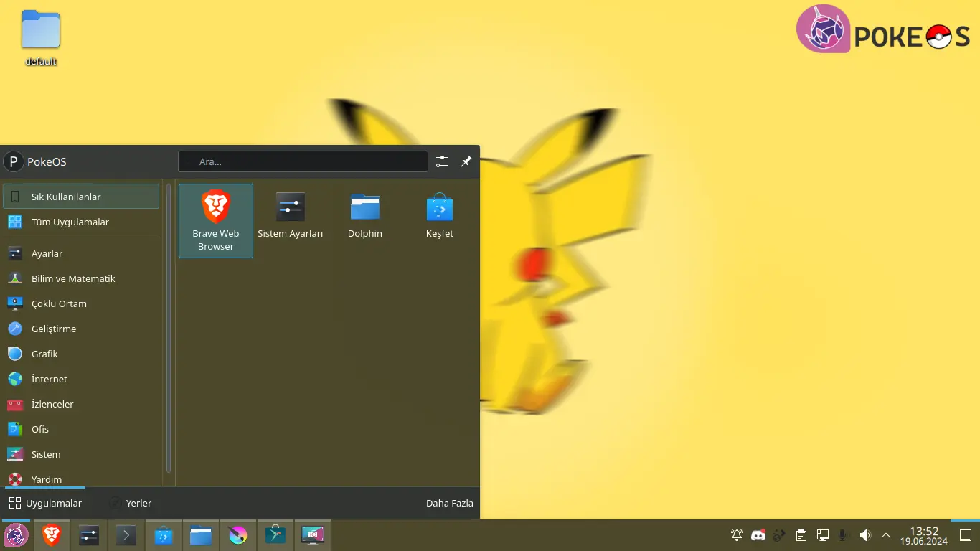Open the wired network tray icon
The height and width of the screenshot is (551, 980).
pos(823,535)
